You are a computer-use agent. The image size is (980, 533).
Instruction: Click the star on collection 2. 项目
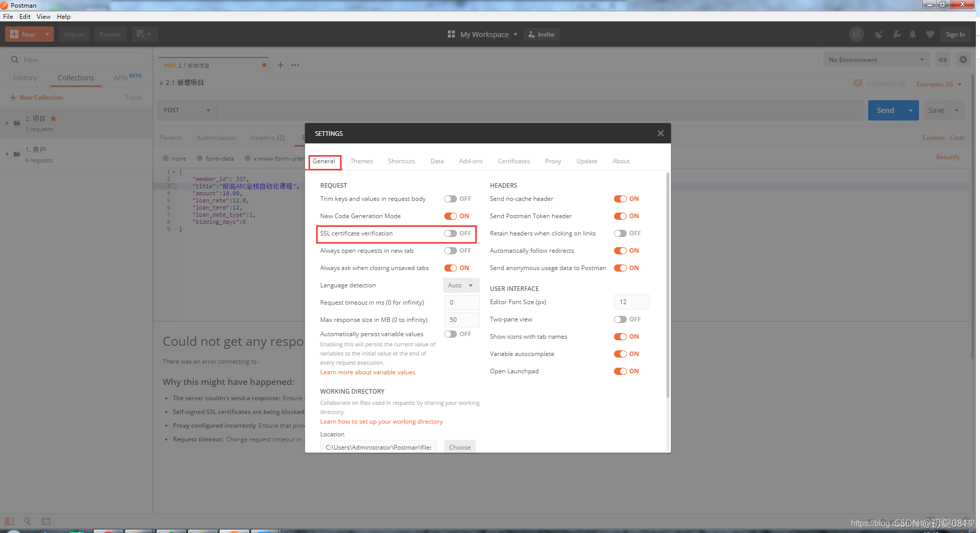pos(53,119)
